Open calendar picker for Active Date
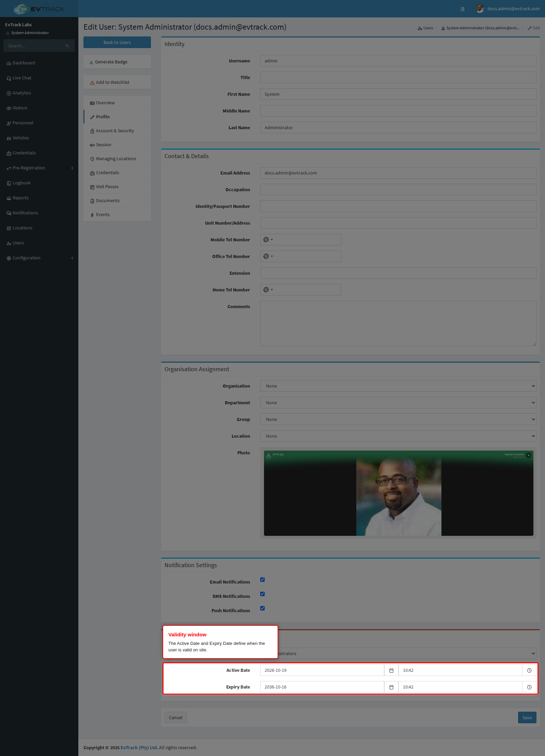This screenshot has width=545, height=756. 391,670
